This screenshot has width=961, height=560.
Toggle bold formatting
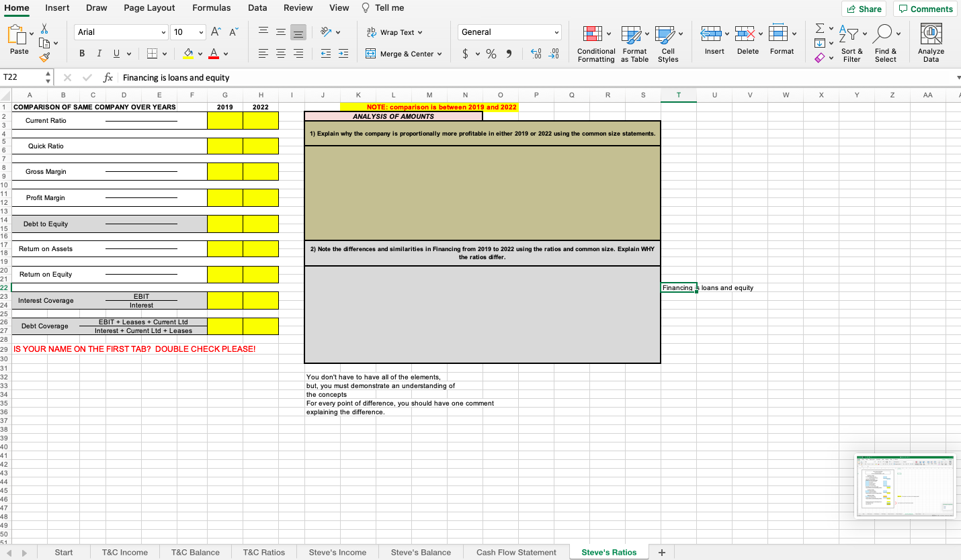click(x=81, y=53)
